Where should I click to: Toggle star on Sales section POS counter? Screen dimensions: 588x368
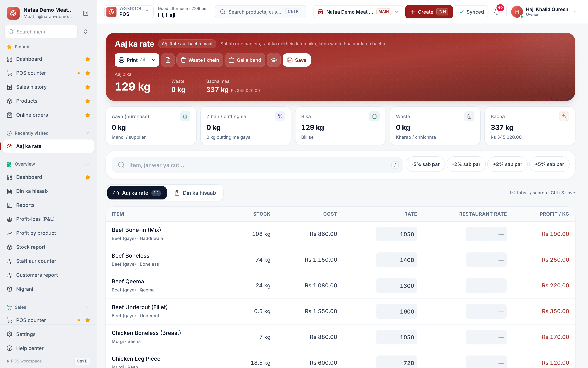88,320
